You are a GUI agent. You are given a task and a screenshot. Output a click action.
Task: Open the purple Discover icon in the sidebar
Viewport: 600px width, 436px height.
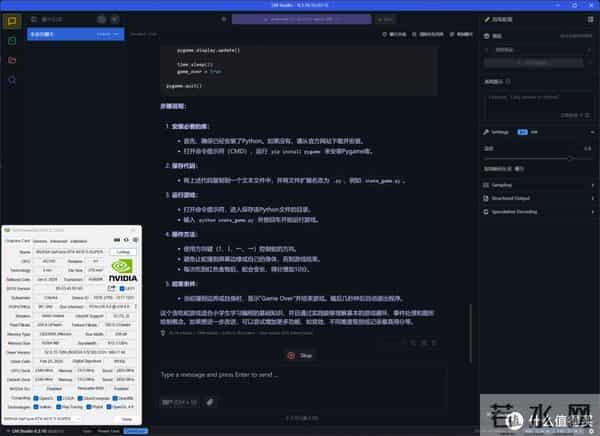[x=12, y=80]
